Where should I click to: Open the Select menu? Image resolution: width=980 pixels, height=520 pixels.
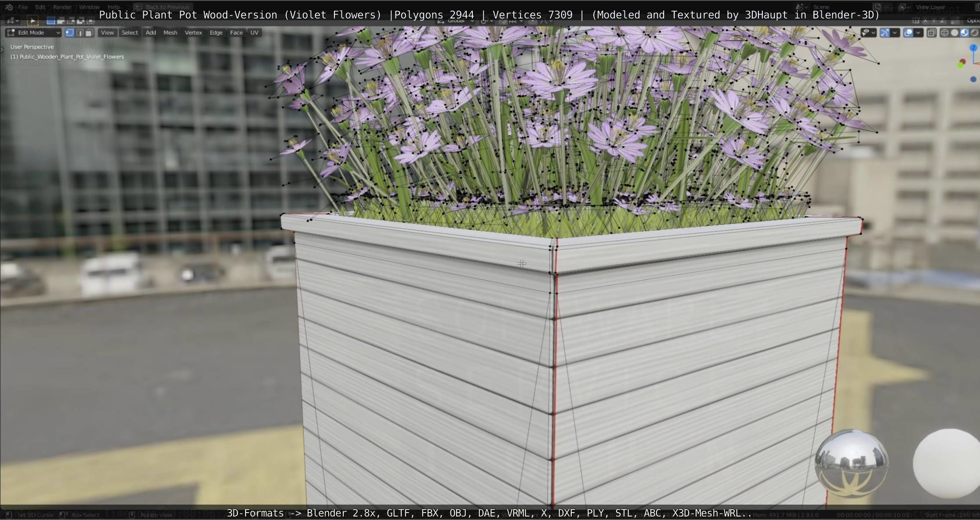130,32
